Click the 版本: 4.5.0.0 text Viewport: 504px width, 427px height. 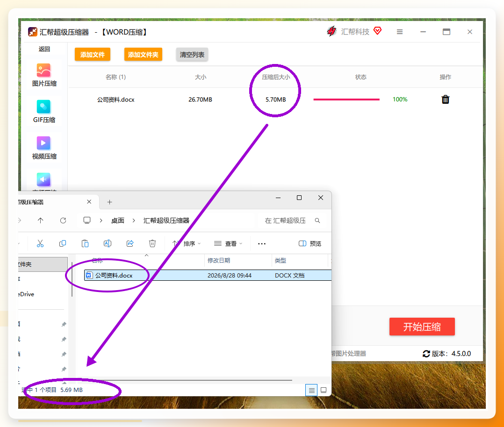pos(451,354)
